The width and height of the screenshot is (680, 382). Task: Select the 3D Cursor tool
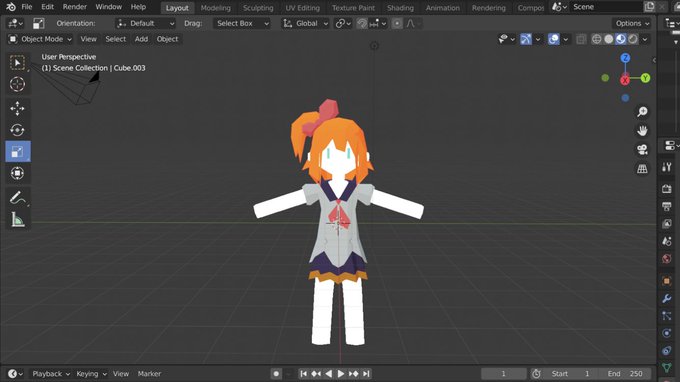click(17, 84)
